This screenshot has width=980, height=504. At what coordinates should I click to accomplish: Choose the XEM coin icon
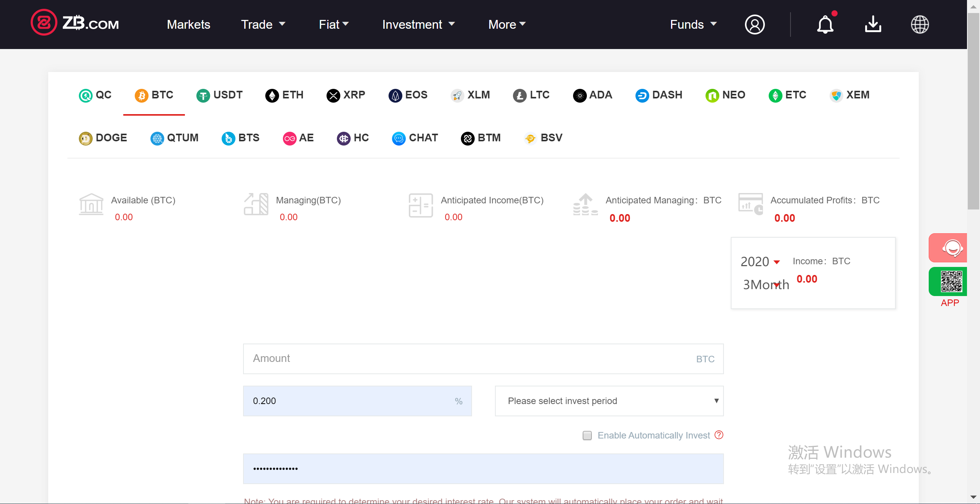click(x=836, y=95)
